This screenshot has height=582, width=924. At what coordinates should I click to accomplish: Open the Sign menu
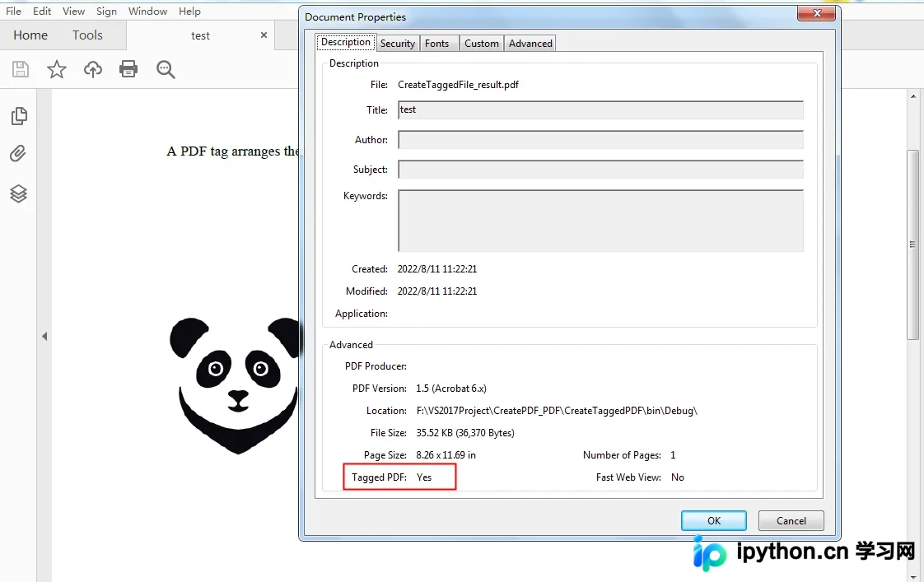[x=107, y=12]
